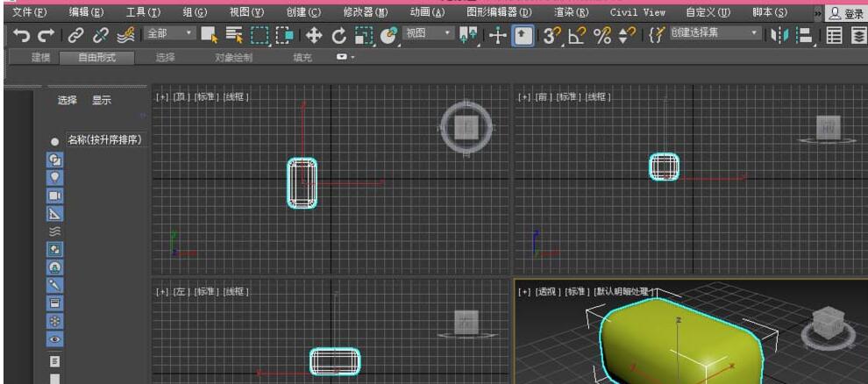Toggle display of bone objects in explorer

(55, 285)
